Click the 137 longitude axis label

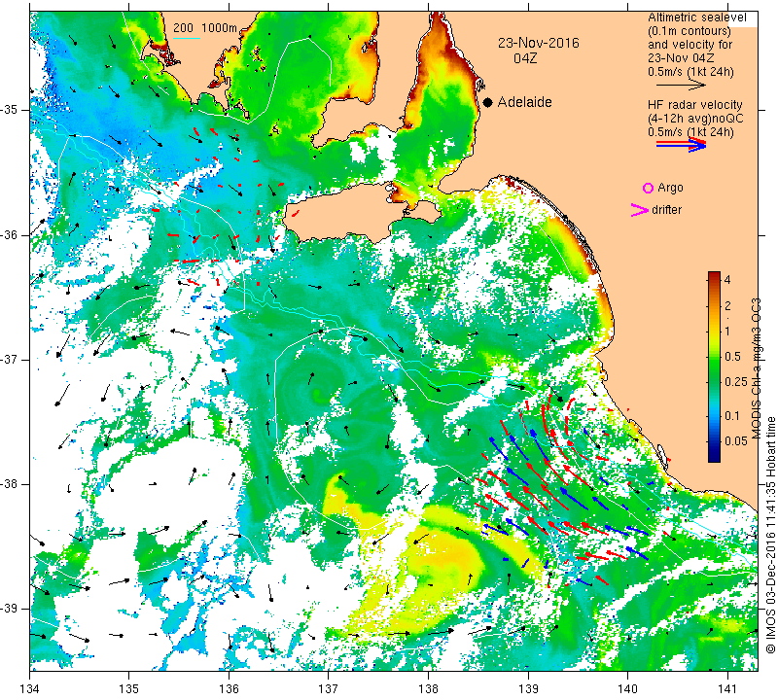(329, 688)
